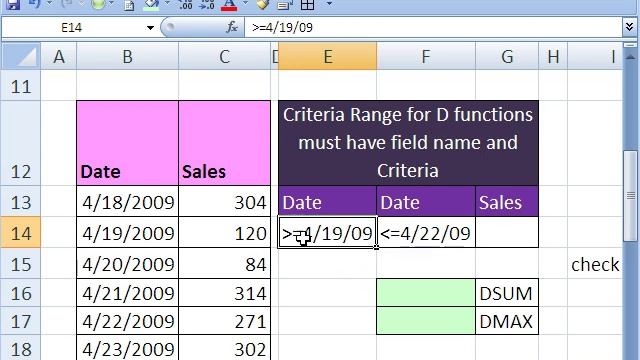Click the Undo arrow in the quick access toolbar
640x360 pixels.
tap(35, 4)
